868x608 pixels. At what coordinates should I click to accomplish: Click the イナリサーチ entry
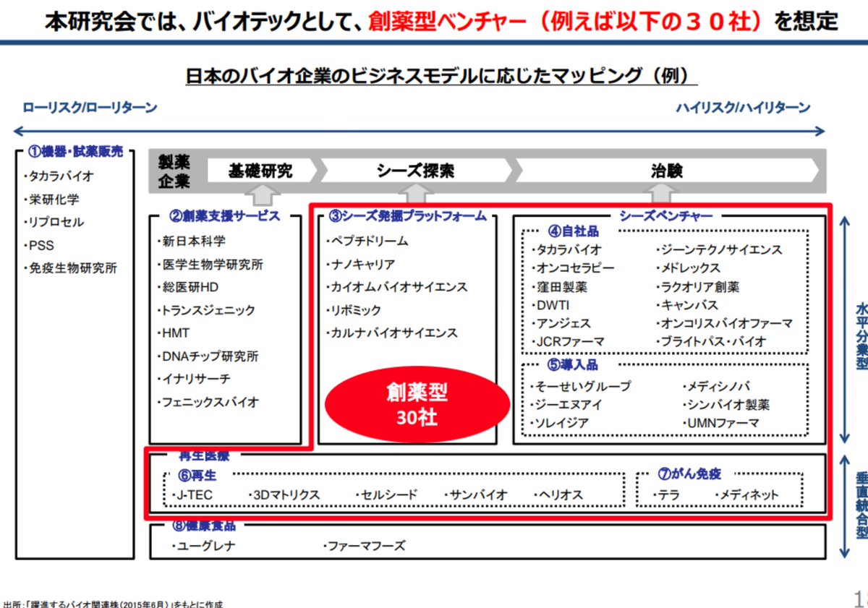tap(194, 379)
